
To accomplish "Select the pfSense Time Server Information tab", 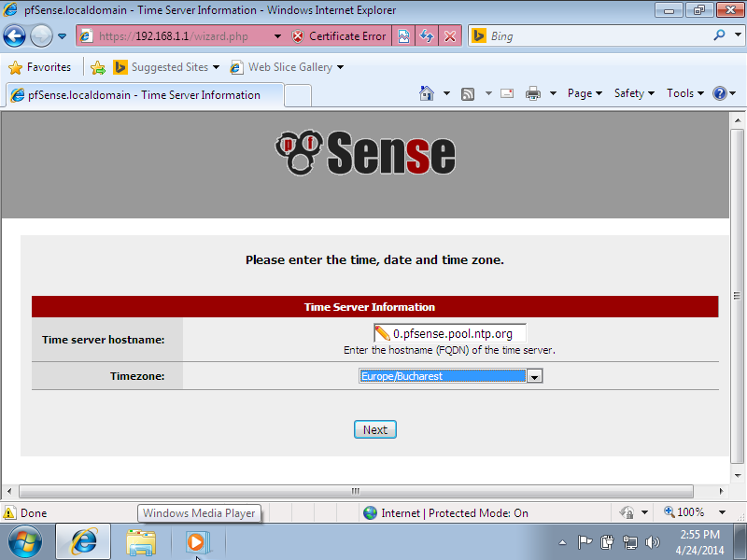I will 145,95.
